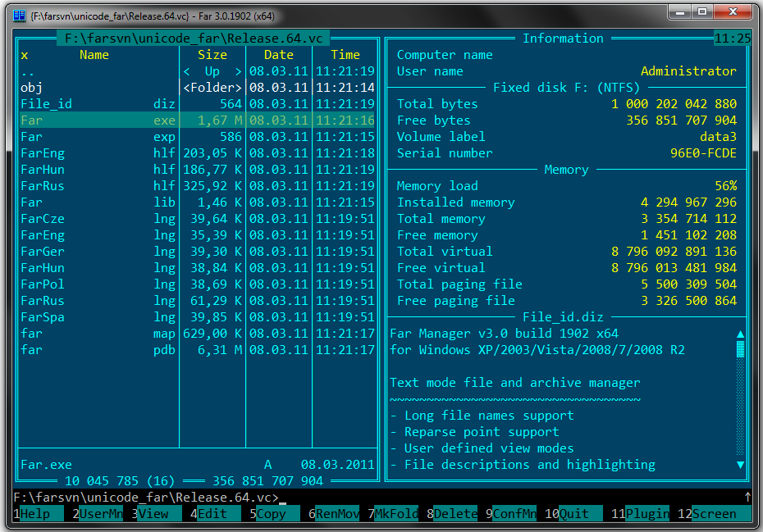Select the FarPol lng file

(x=197, y=284)
